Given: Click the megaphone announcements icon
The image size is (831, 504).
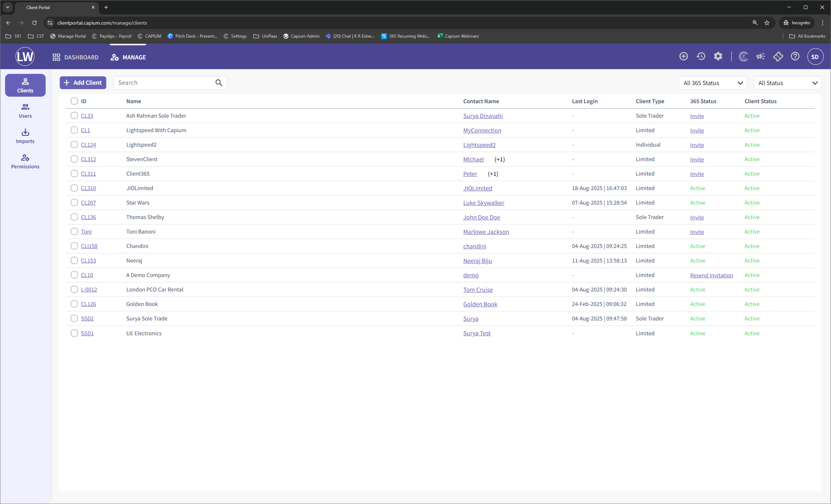Looking at the screenshot, I should (760, 56).
